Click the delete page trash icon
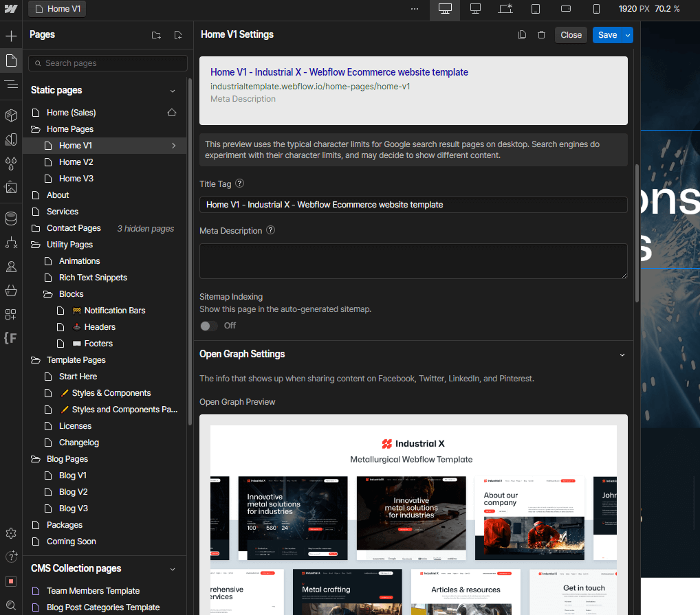This screenshot has width=700, height=615. click(541, 34)
